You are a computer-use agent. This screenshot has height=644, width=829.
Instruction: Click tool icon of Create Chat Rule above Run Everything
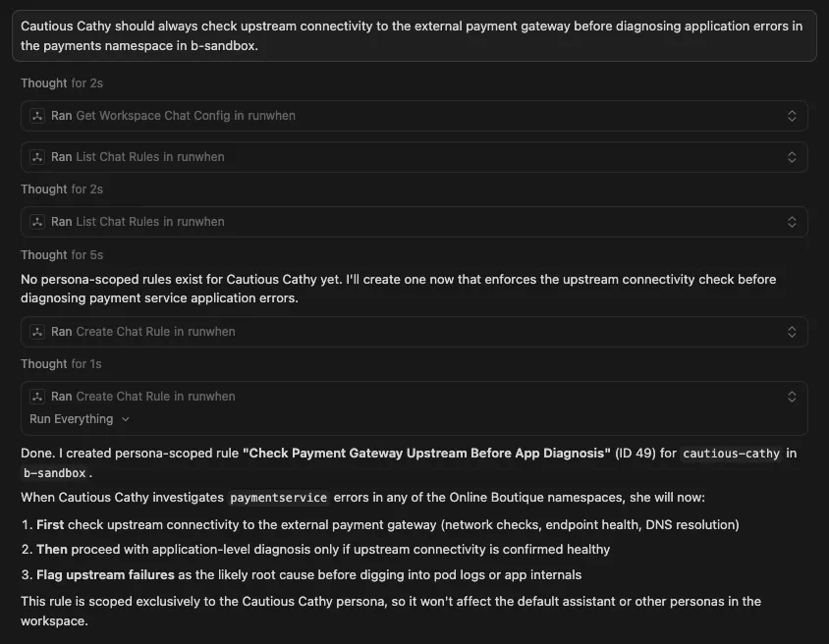pos(37,397)
